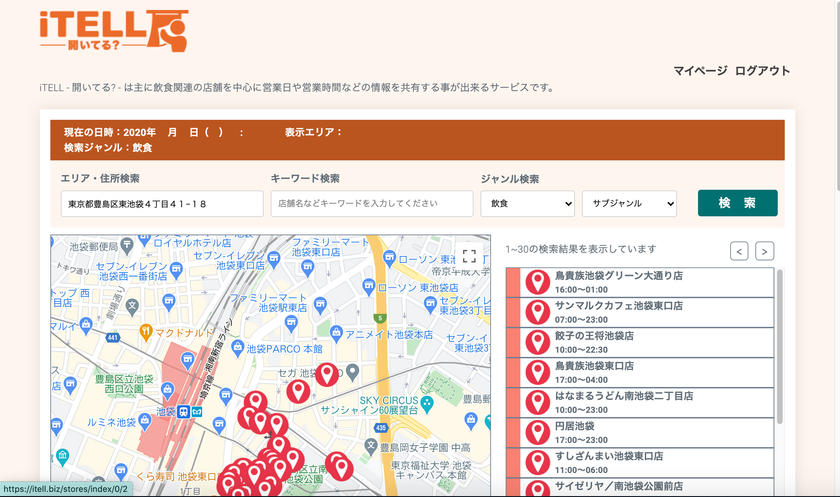Click pin icon beside はなまるうどん南池袋二丁目店
This screenshot has height=497, width=840.
pos(537,402)
